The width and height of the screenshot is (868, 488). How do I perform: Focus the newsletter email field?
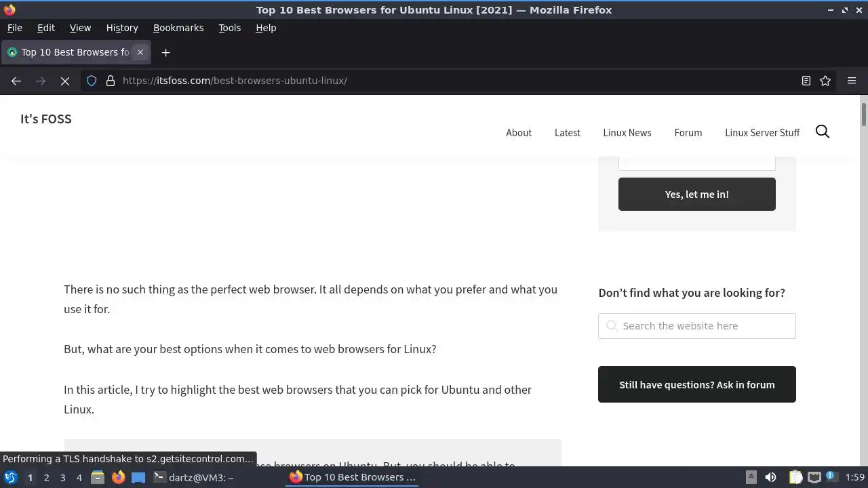pos(697,163)
